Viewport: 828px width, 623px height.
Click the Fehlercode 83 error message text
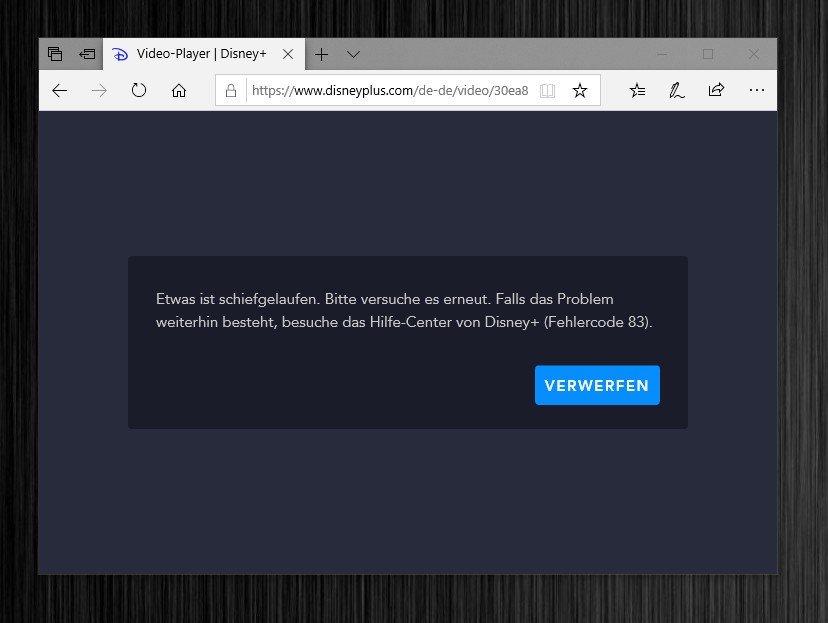click(x=404, y=310)
